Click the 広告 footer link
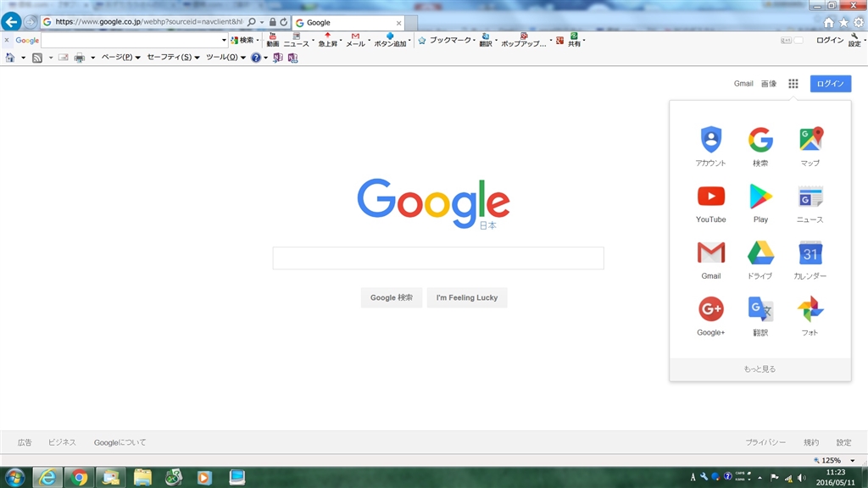 pyautogui.click(x=25, y=442)
